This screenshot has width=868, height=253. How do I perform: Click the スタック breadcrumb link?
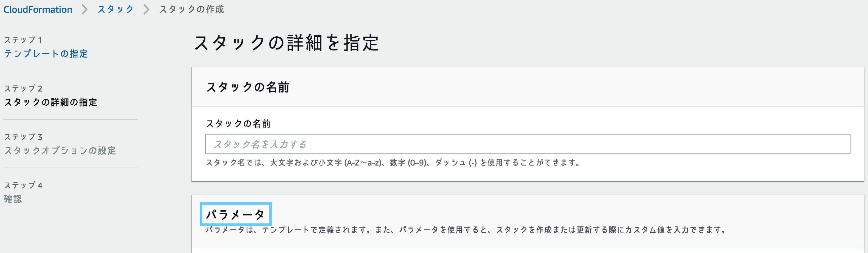115,9
